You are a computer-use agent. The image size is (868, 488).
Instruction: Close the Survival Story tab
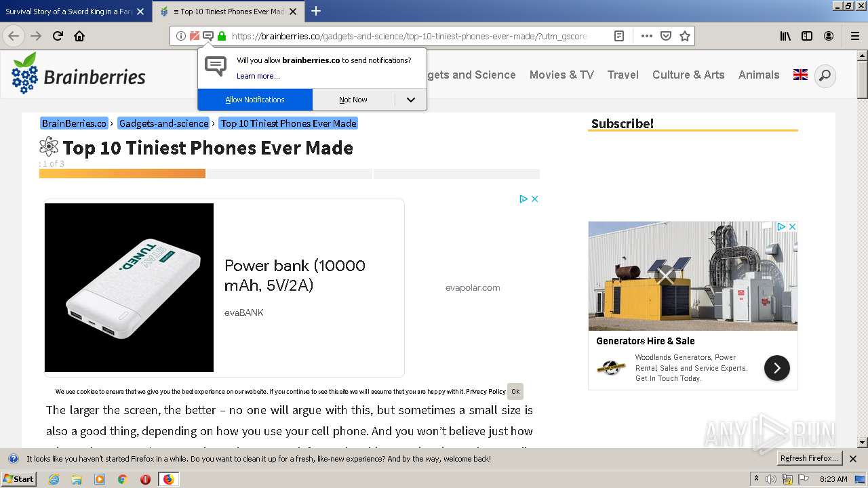pyautogui.click(x=140, y=12)
